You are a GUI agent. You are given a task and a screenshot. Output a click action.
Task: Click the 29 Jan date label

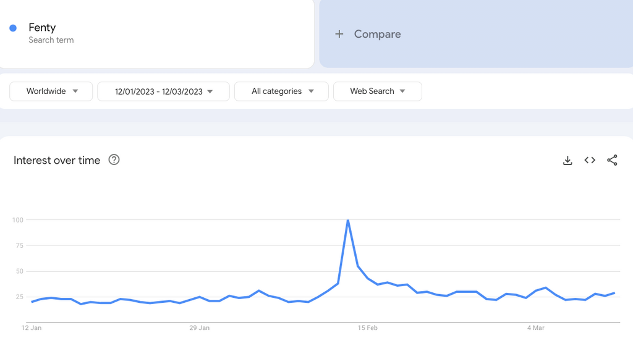coord(199,328)
